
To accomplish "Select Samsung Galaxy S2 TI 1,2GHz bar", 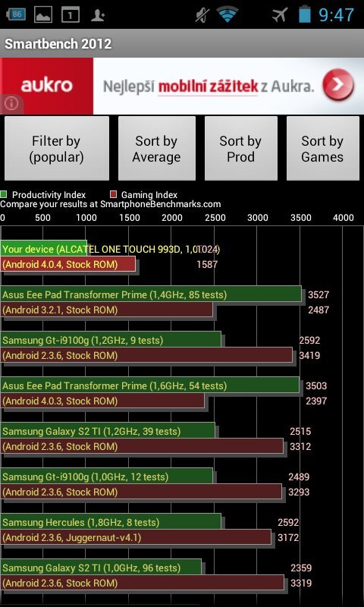I will tap(108, 430).
